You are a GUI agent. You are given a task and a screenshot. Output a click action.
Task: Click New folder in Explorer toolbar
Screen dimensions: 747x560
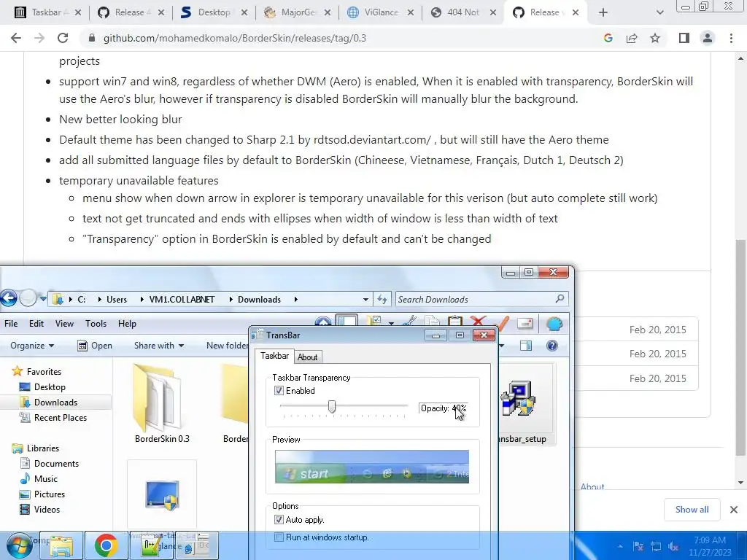[x=228, y=346]
